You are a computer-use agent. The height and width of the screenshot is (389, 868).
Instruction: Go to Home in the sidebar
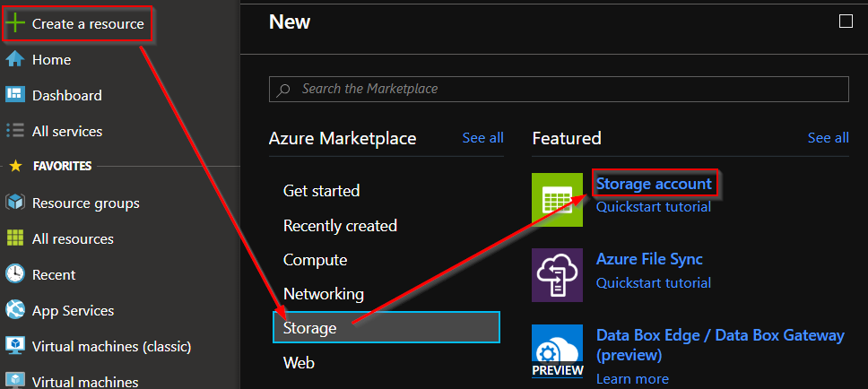click(x=51, y=59)
